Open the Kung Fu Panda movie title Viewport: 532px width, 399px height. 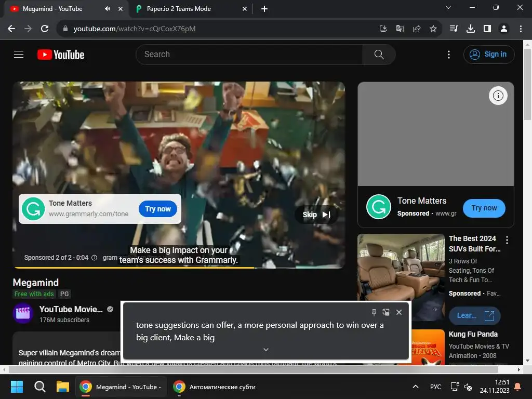pyautogui.click(x=473, y=334)
